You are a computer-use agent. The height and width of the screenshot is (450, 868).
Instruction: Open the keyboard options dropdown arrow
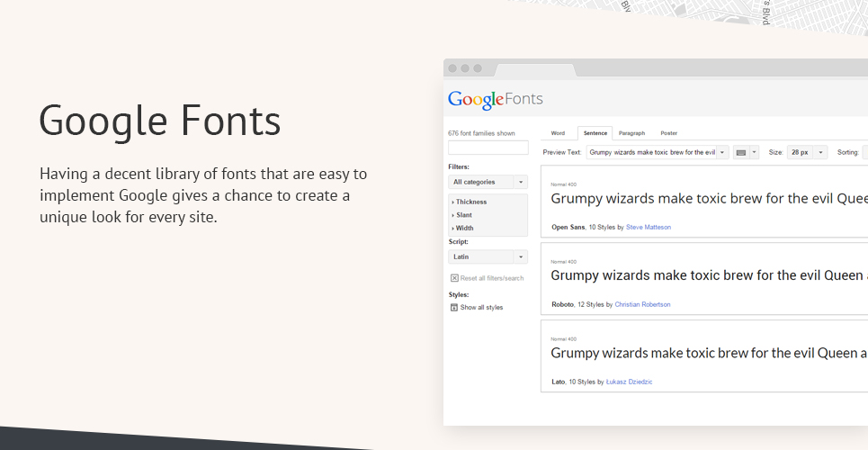pos(754,152)
